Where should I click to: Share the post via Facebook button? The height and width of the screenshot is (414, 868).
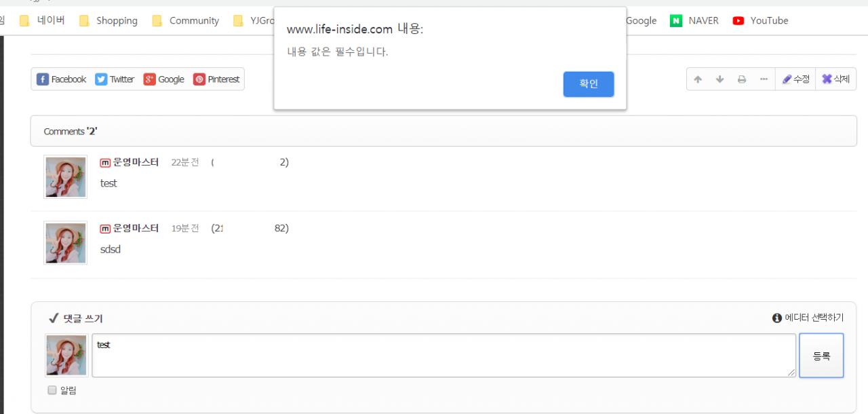(x=62, y=79)
